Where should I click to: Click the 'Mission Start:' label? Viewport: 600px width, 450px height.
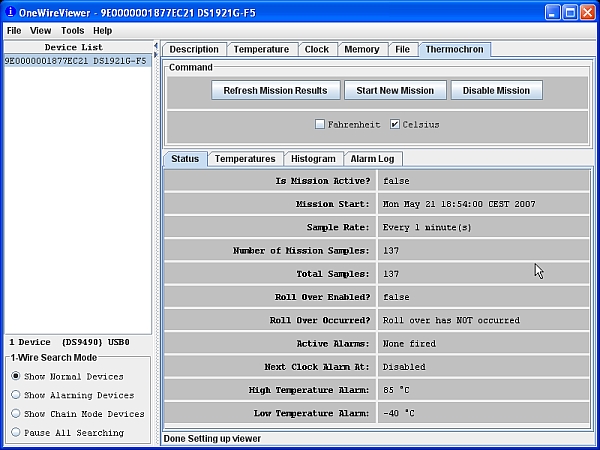click(333, 204)
